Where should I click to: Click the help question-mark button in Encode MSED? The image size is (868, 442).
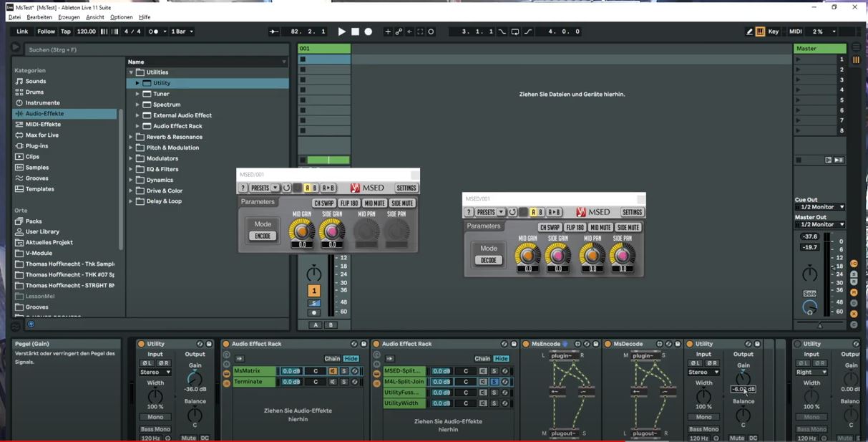tap(243, 188)
